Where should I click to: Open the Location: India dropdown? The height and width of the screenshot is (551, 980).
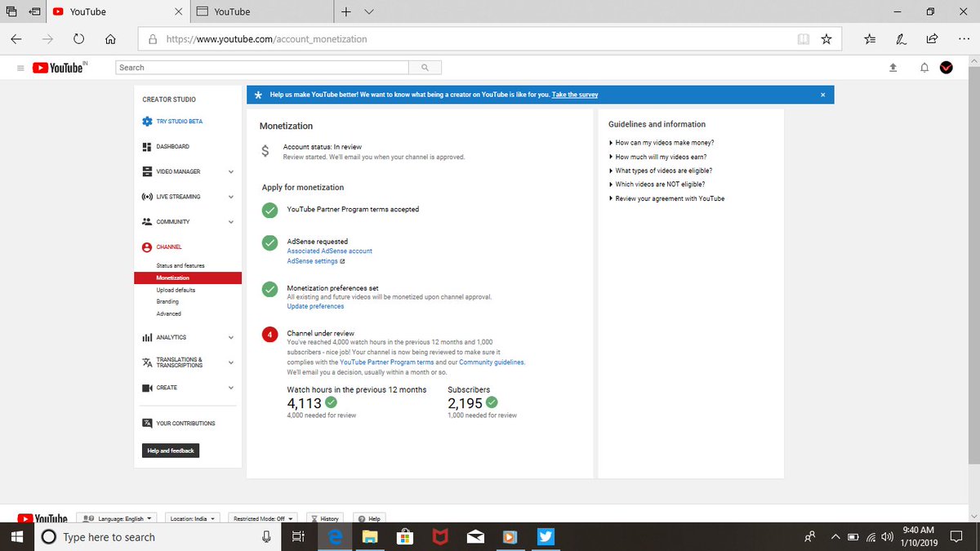193,518
